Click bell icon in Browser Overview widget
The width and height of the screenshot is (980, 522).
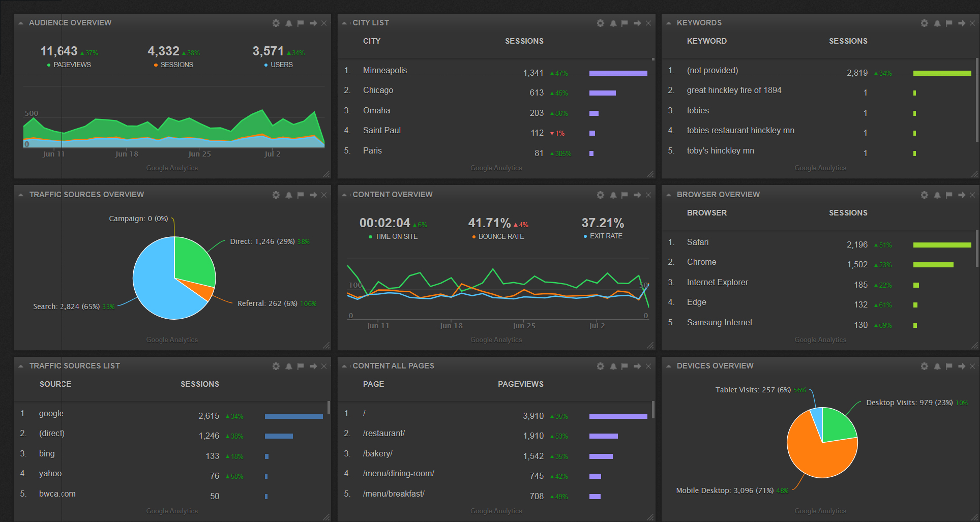coord(937,195)
